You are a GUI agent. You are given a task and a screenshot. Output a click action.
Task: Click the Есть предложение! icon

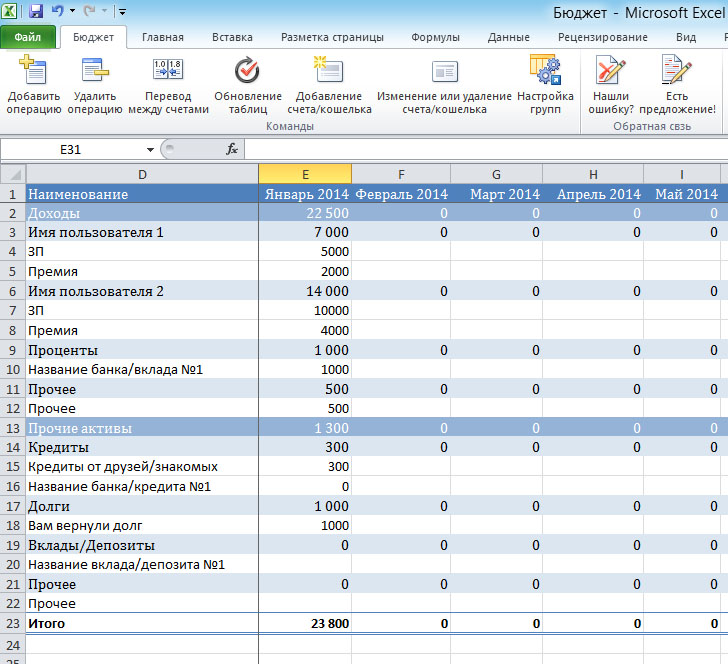pyautogui.click(x=677, y=72)
